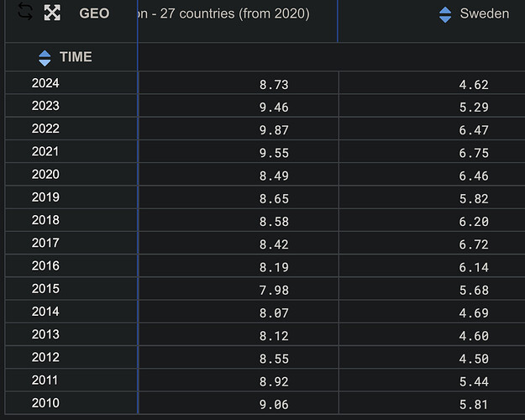The image size is (525, 420).
Task: Select the 2024 row label
Action: (x=45, y=83)
